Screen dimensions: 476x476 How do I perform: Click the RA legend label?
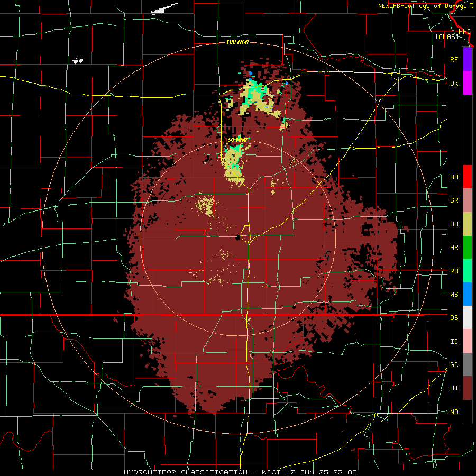point(454,271)
